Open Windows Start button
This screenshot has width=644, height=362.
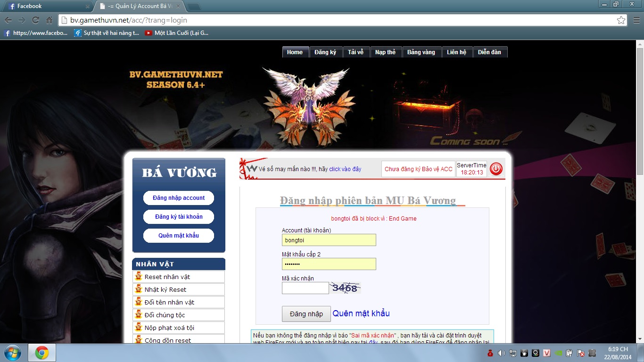click(12, 353)
